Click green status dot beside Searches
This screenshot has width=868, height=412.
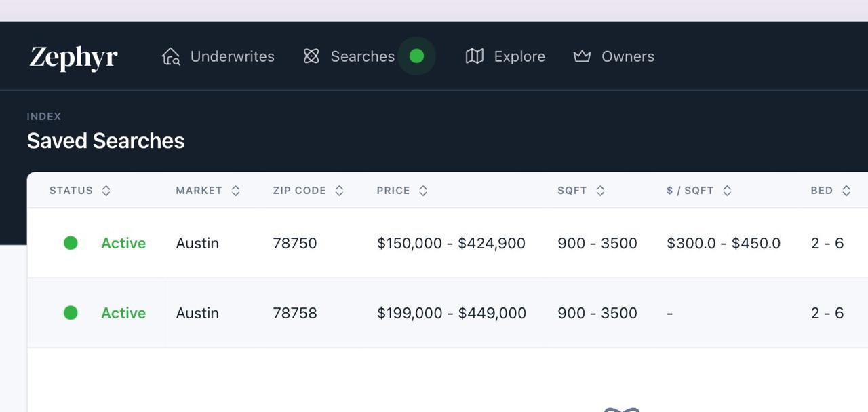coord(416,56)
